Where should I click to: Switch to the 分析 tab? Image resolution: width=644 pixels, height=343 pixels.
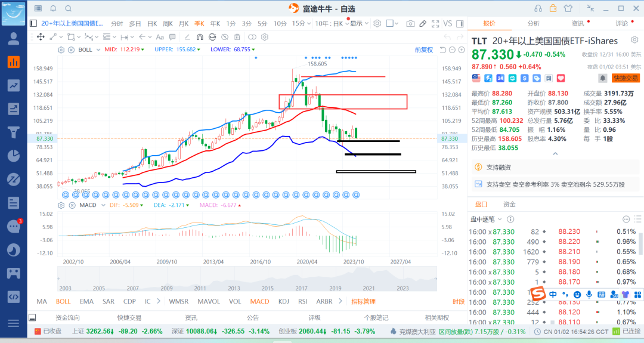point(534,23)
